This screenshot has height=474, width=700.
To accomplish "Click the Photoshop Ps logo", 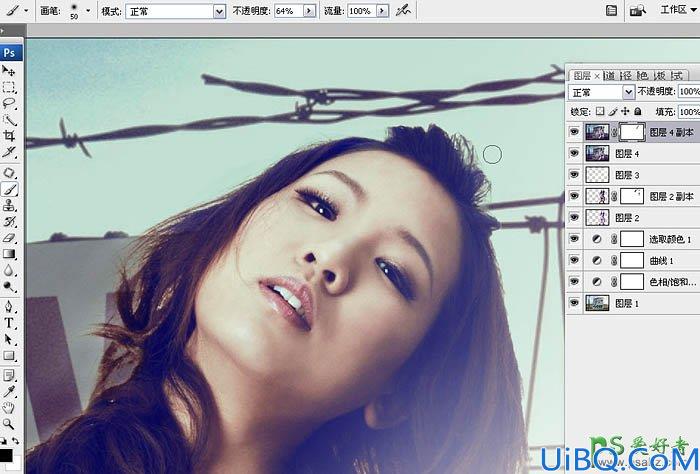I will (10, 52).
